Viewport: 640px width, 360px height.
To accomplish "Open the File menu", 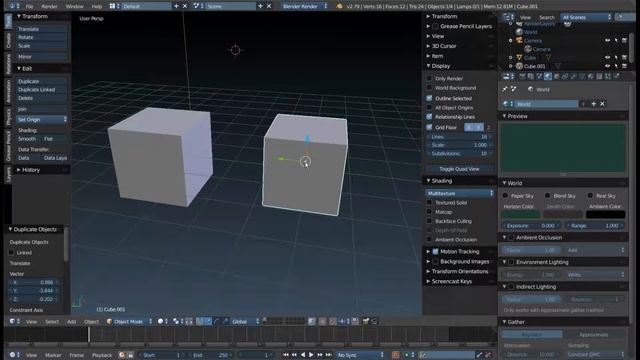I will tap(29, 7).
